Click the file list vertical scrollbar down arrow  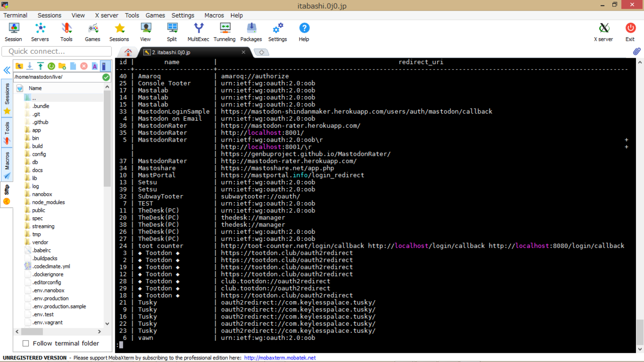tap(107, 324)
